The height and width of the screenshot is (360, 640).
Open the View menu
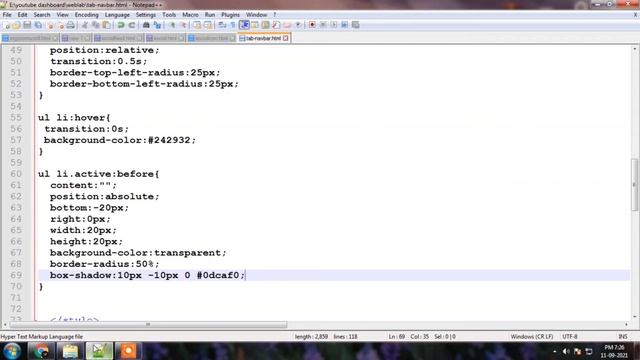click(62, 15)
